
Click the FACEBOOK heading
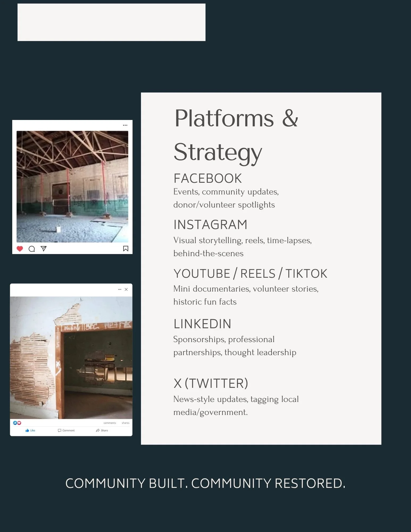tap(207, 178)
